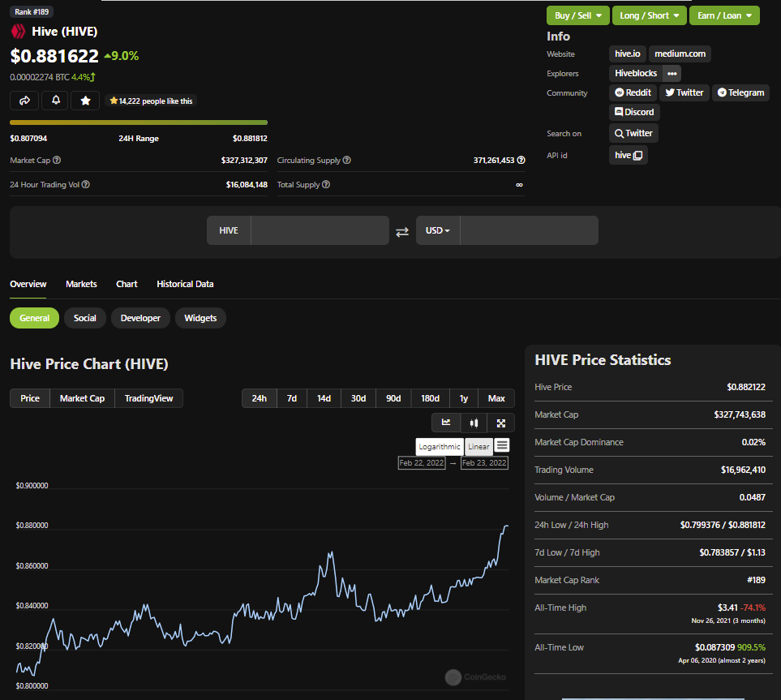Add Hive to favorites with star icon
Image resolution: width=781 pixels, height=700 pixels.
click(85, 101)
